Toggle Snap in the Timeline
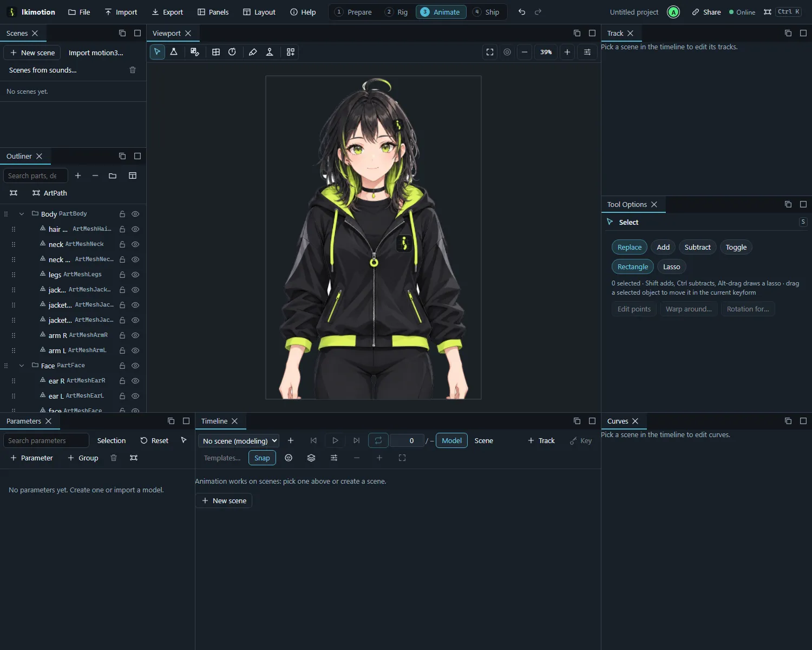The width and height of the screenshot is (812, 650). pos(262,458)
